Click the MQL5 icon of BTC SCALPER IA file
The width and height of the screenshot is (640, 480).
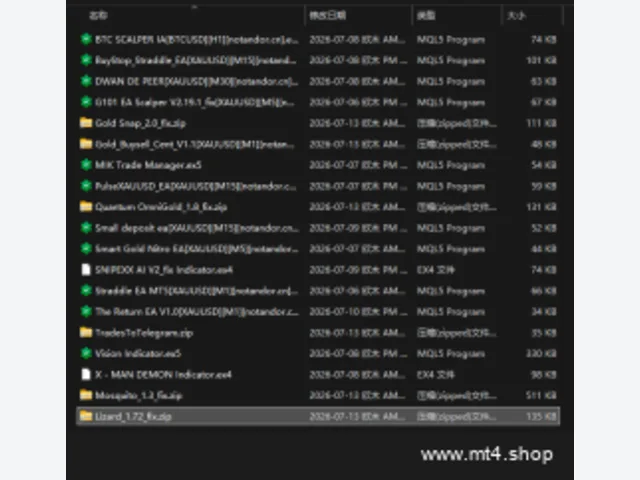[x=86, y=39]
